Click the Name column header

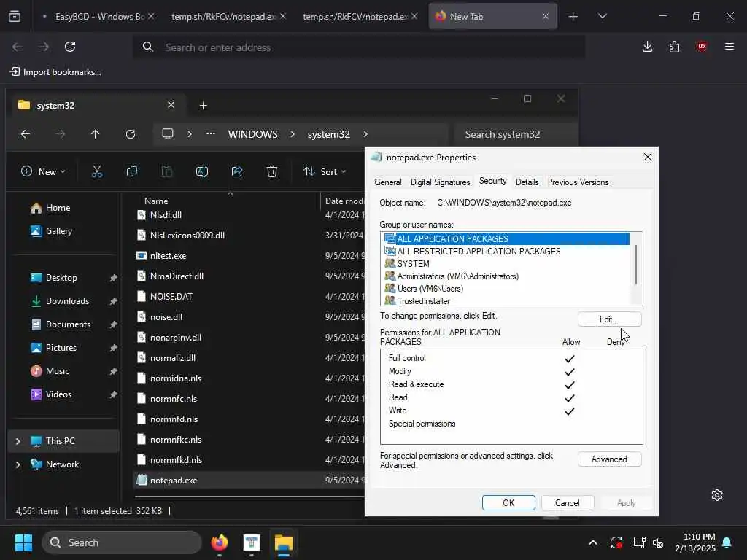(x=156, y=201)
